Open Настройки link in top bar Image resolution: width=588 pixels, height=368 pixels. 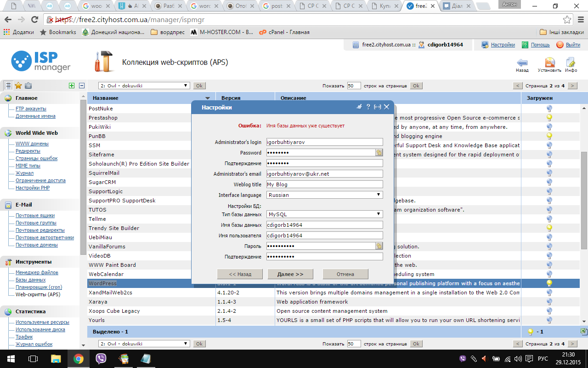pyautogui.click(x=503, y=45)
